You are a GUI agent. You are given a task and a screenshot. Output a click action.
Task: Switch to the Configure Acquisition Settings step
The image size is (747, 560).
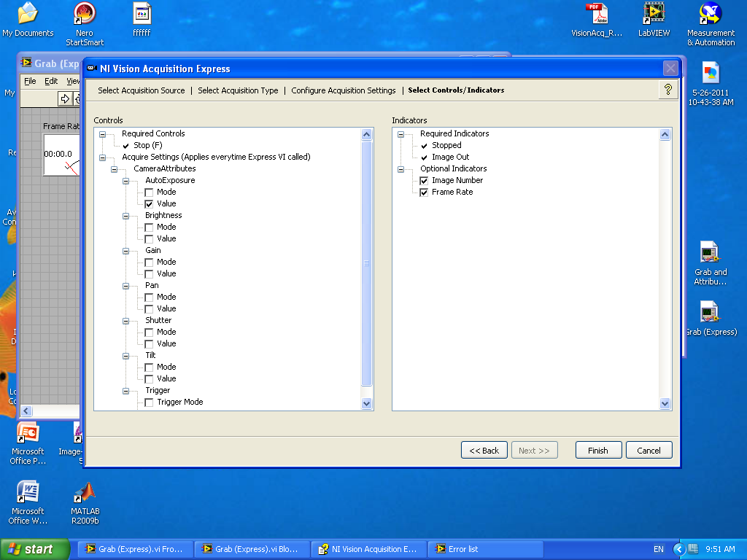click(344, 90)
